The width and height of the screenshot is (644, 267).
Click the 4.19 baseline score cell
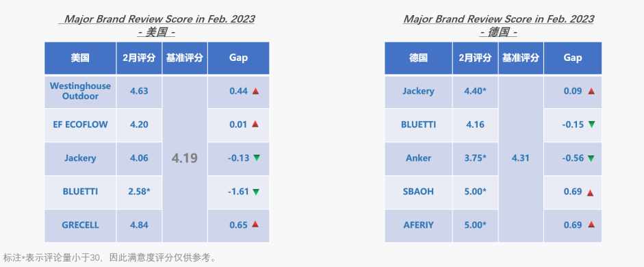185,158
